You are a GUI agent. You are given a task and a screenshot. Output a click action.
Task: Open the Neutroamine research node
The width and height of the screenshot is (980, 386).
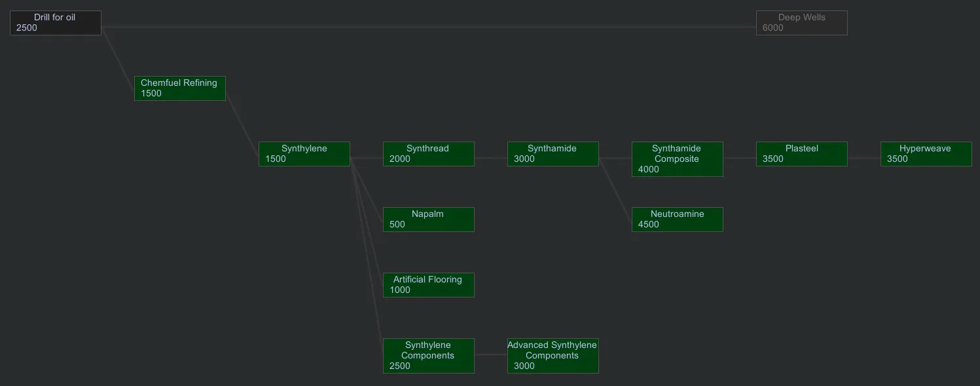[678, 220]
